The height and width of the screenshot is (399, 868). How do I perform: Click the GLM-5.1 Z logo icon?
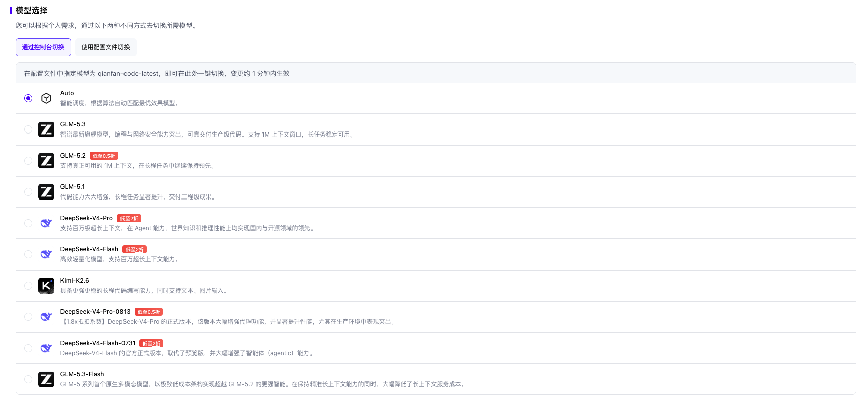[46, 192]
